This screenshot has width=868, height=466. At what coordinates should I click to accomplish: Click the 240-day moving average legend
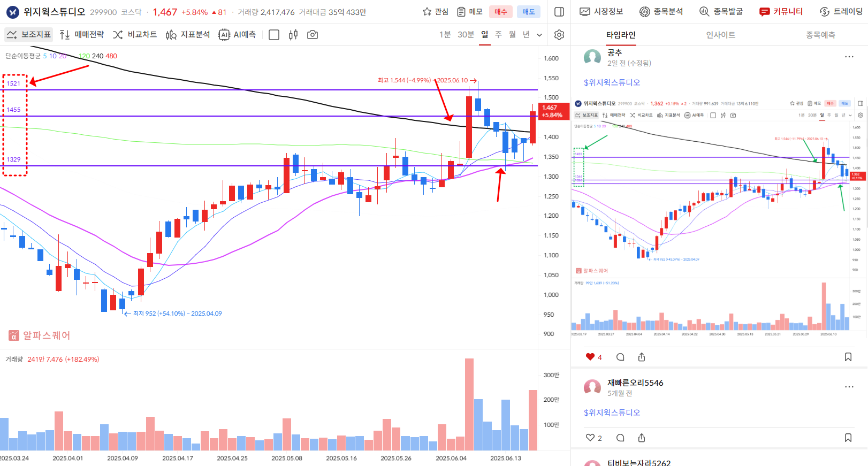(x=98, y=56)
